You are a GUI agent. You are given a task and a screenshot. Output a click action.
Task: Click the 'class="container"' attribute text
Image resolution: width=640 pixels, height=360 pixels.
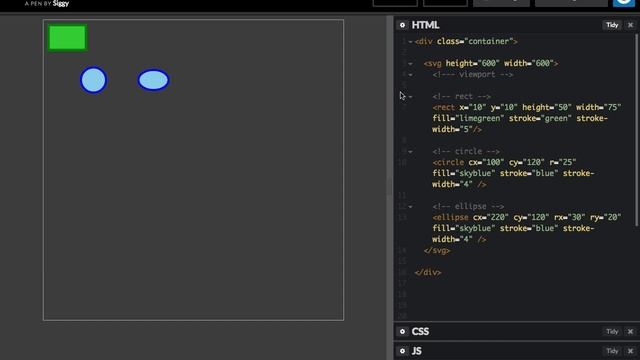[475, 41]
